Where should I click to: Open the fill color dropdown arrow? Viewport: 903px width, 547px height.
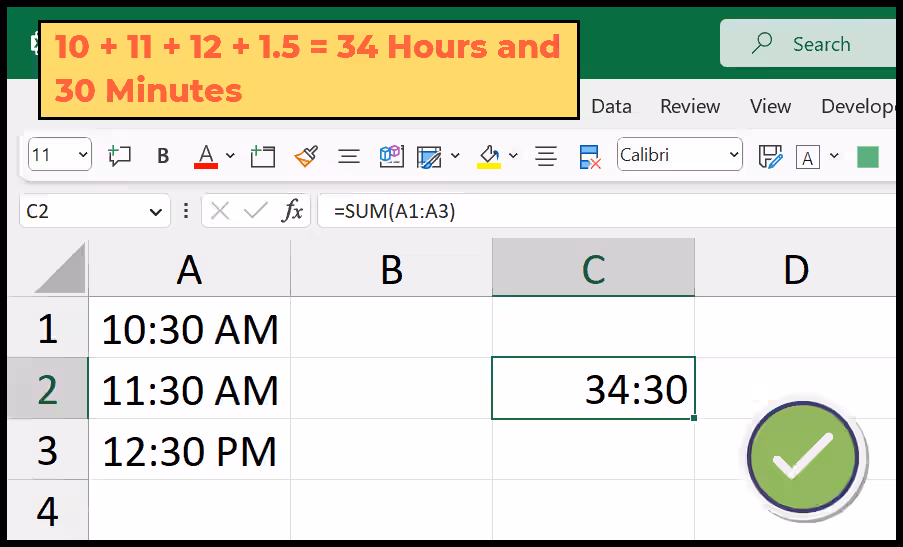tap(513, 155)
